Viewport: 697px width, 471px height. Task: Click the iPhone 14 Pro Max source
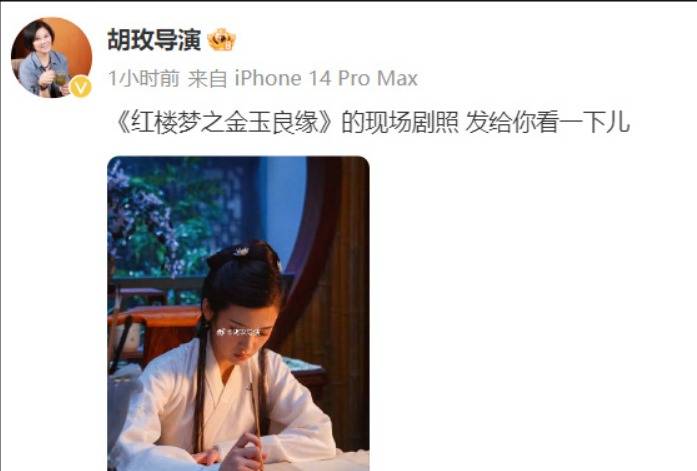[x=326, y=79]
